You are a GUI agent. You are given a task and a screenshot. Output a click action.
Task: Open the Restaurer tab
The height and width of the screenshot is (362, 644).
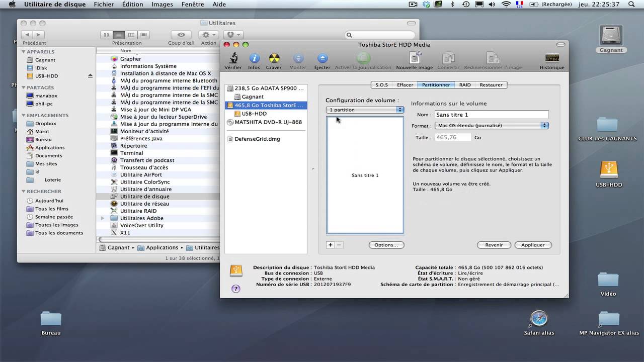coord(491,85)
